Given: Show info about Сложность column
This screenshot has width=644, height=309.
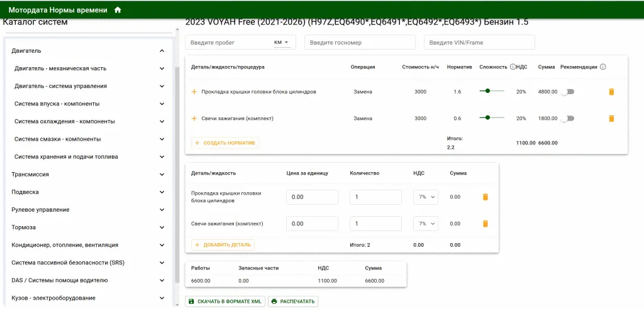Looking at the screenshot, I should (x=513, y=67).
